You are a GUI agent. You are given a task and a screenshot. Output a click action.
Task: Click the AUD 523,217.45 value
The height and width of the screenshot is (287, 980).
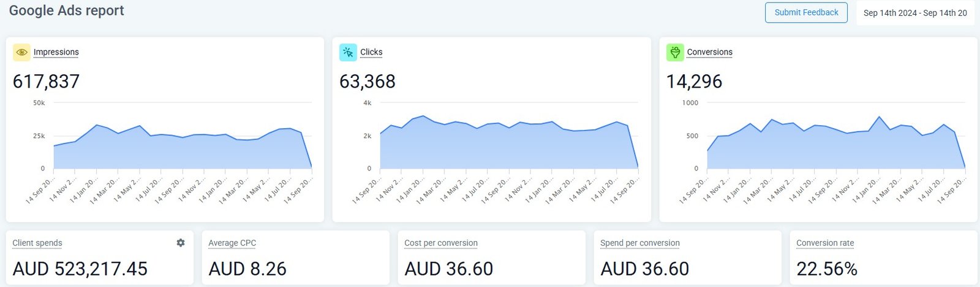point(80,269)
